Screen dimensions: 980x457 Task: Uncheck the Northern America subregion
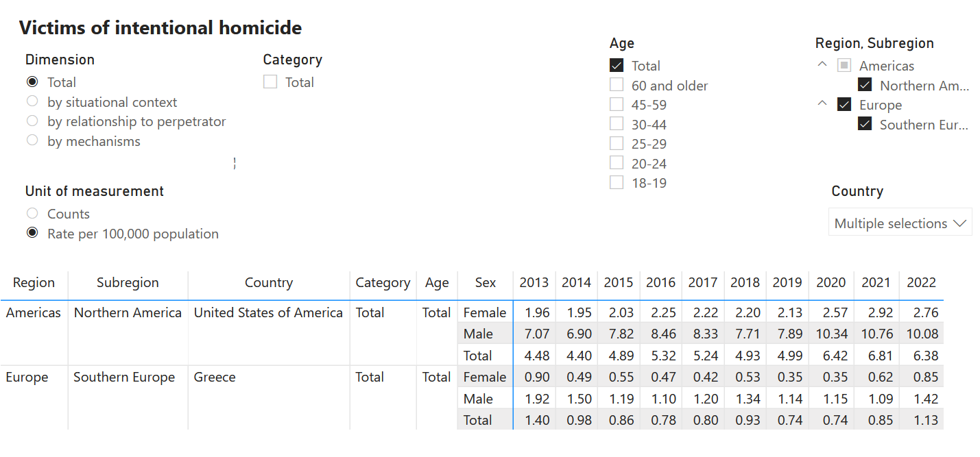coord(865,86)
